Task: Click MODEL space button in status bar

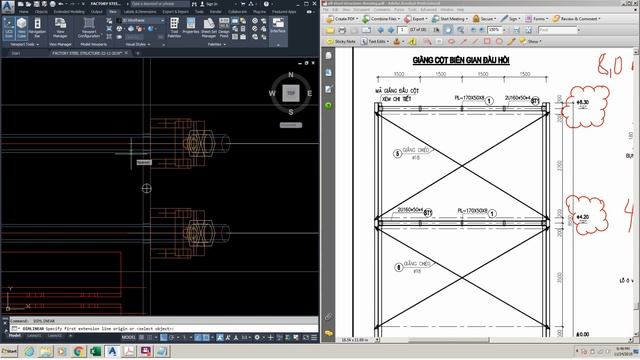Action: 128,338
